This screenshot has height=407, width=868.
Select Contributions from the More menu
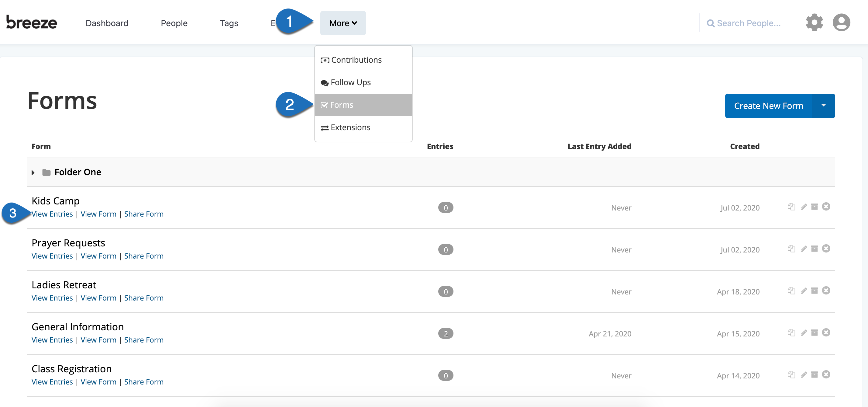363,60
